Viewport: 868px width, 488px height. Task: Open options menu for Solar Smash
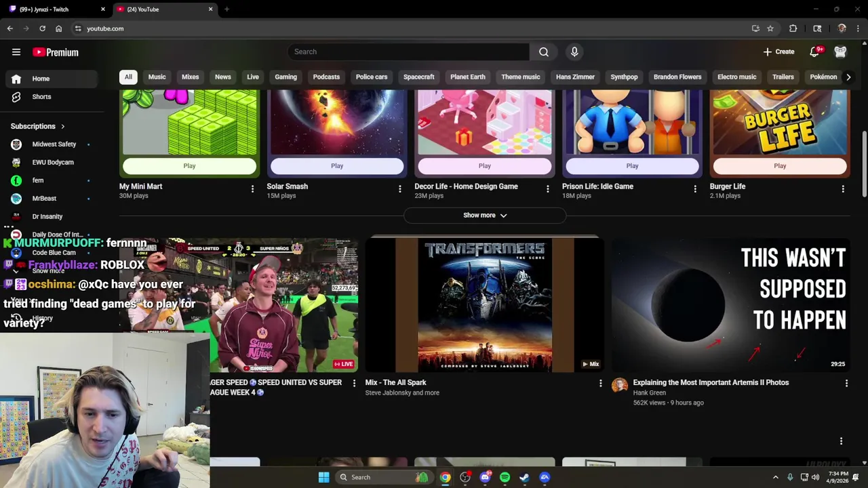coord(399,189)
